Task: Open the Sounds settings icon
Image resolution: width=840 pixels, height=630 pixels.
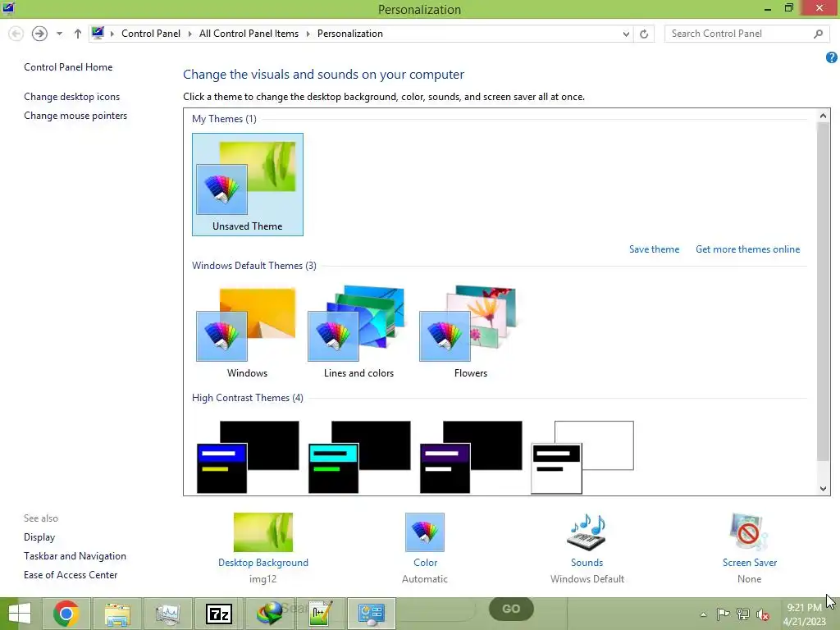Action: [x=587, y=532]
